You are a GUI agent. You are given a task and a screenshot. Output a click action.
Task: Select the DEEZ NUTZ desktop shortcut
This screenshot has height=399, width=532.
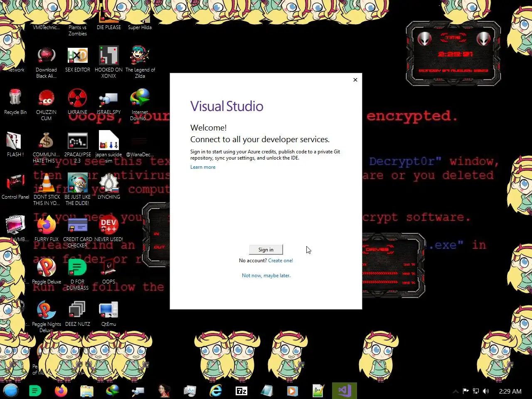(x=78, y=314)
